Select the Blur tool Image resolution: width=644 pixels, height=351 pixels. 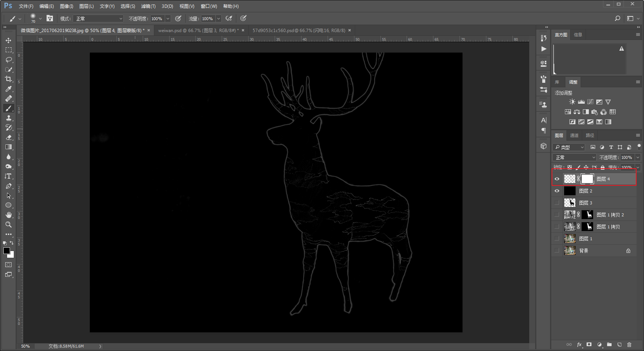coord(9,157)
